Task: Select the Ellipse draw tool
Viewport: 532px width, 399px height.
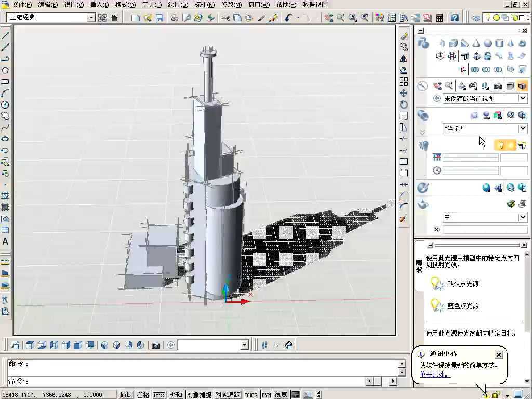Action: (x=5, y=139)
